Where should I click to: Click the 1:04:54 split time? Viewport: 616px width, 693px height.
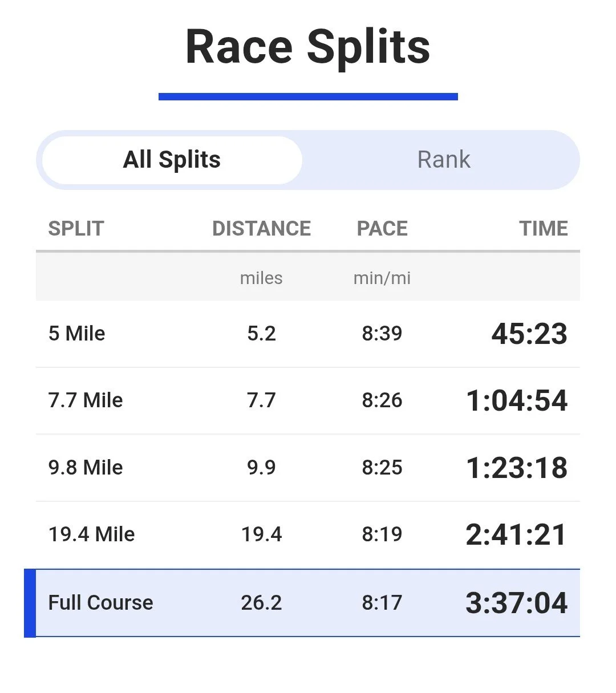517,400
